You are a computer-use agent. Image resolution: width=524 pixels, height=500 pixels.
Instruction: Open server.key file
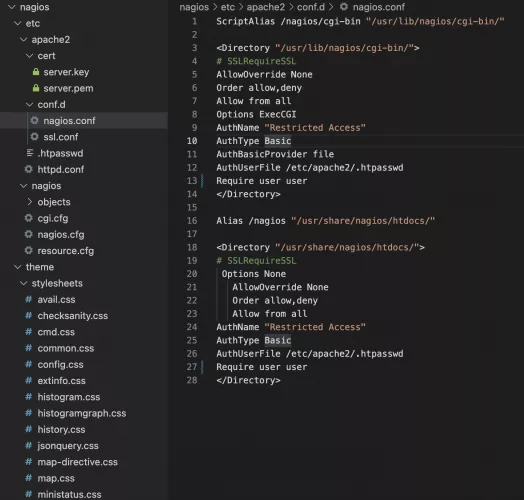coord(66,72)
